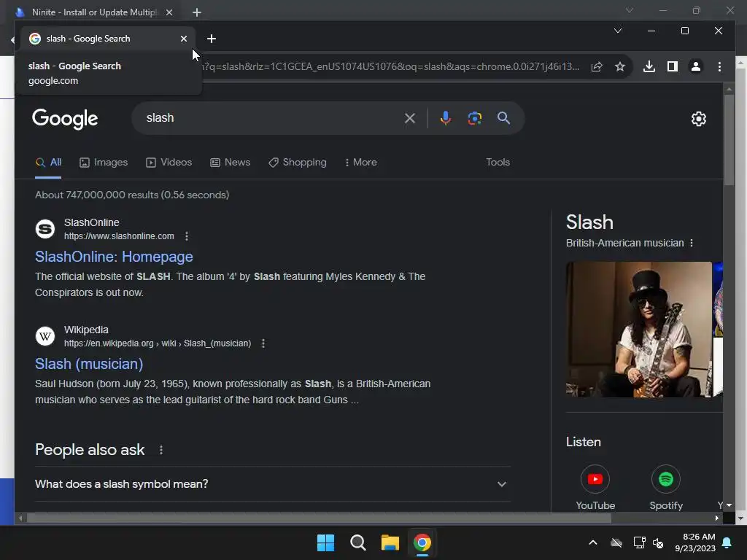The image size is (747, 560).
Task: Close the Ninite tab in background window
Action: (169, 12)
